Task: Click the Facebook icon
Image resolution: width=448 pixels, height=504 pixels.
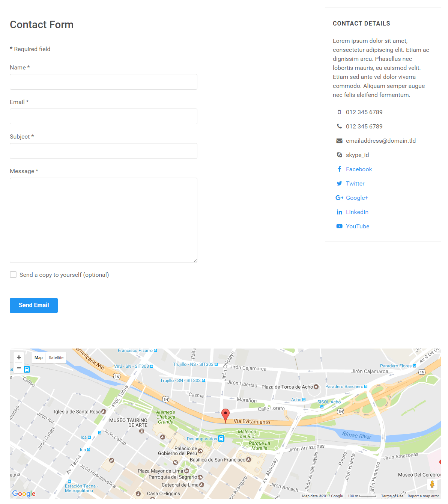Action: tap(339, 169)
